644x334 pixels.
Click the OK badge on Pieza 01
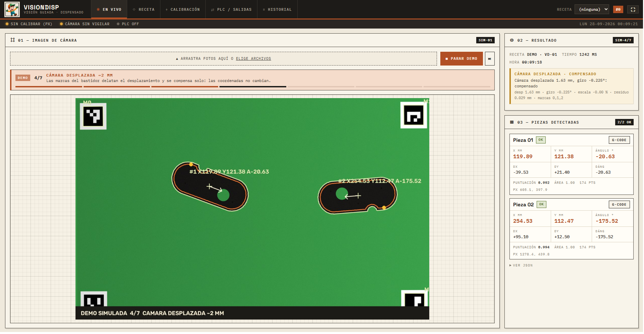541,140
